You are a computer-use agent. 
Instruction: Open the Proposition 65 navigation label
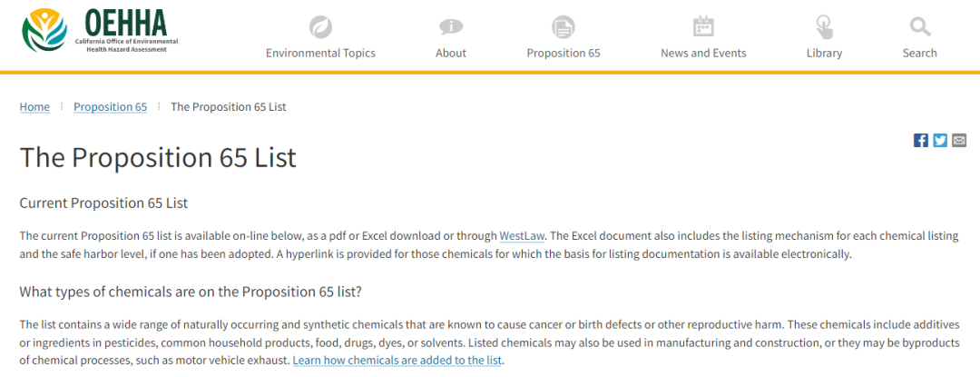(563, 53)
